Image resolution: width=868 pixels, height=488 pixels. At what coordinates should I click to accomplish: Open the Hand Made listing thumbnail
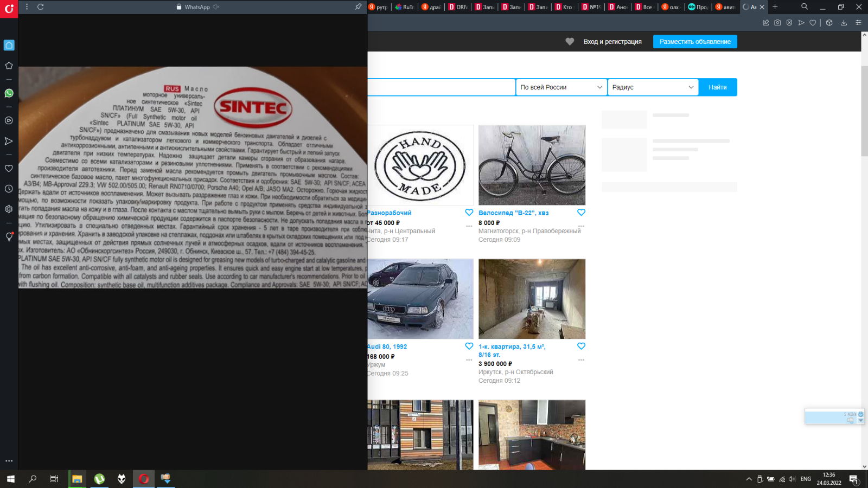420,165
